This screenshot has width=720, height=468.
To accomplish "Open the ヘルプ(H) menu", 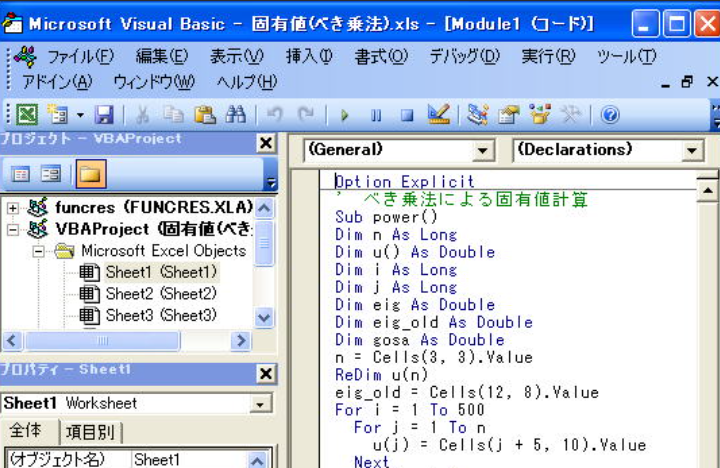I will [x=247, y=82].
